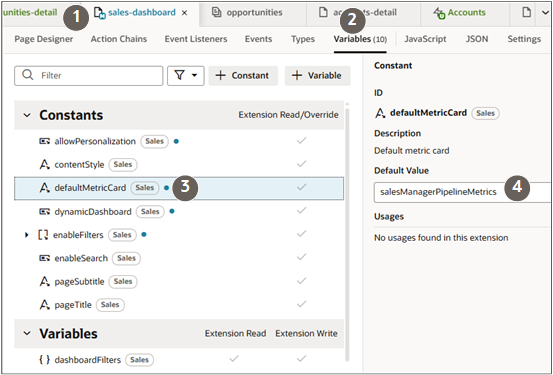Click the array type icon of enableFilters
Screen dimensions: 553x375
point(43,235)
